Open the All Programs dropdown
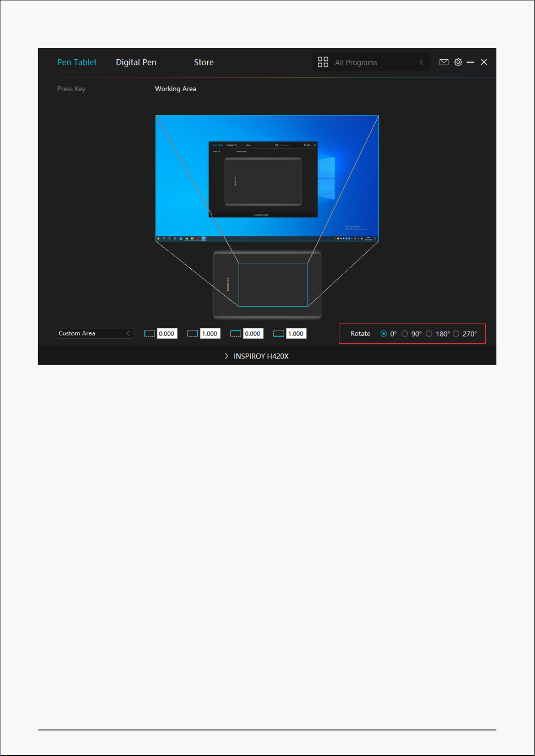Image resolution: width=535 pixels, height=756 pixels. pyautogui.click(x=371, y=62)
